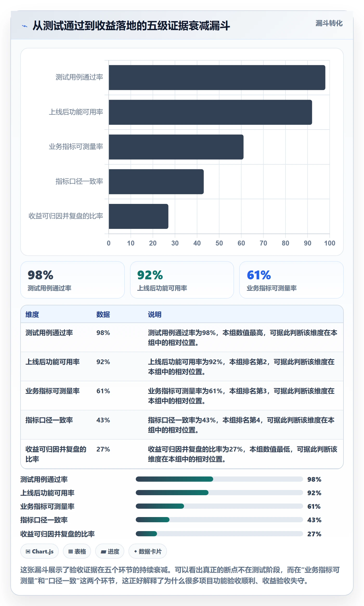Screen dimensions: 364x606
Task: Open the 61% 业务指标可测量率 data card
Action: [x=291, y=280]
